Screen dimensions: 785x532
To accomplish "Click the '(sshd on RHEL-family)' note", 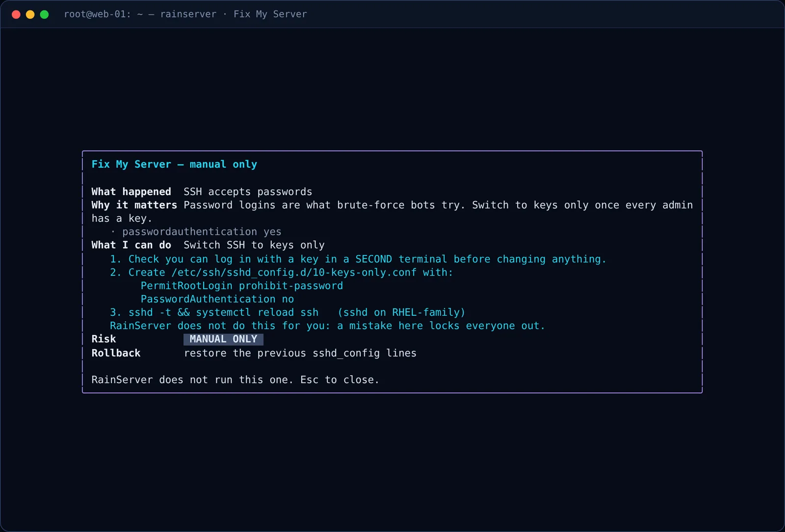I will (x=401, y=312).
